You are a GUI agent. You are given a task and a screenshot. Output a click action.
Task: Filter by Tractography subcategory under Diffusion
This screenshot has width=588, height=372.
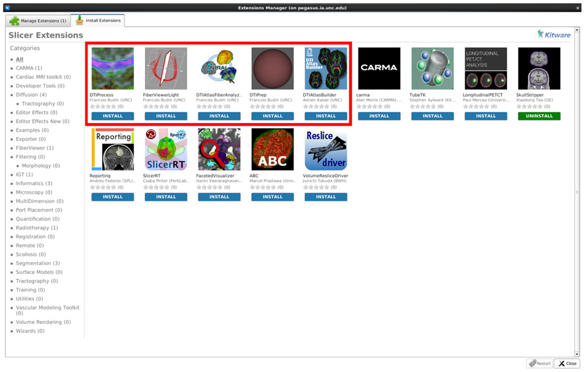43,103
